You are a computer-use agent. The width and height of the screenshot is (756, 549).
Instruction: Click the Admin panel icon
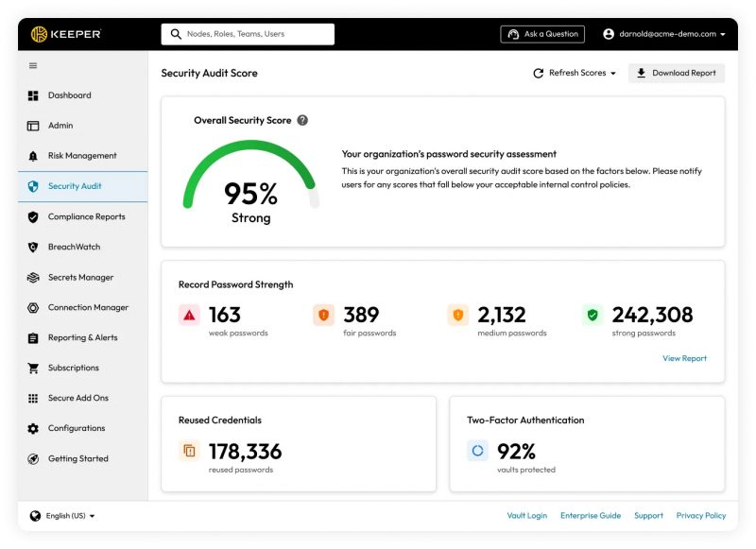coord(33,126)
